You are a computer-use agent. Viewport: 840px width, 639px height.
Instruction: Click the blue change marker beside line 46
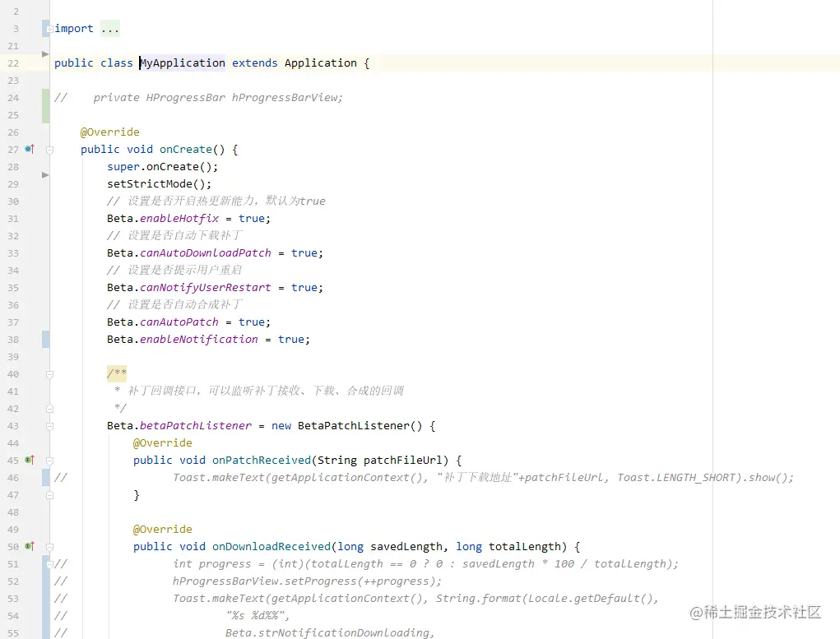point(46,477)
